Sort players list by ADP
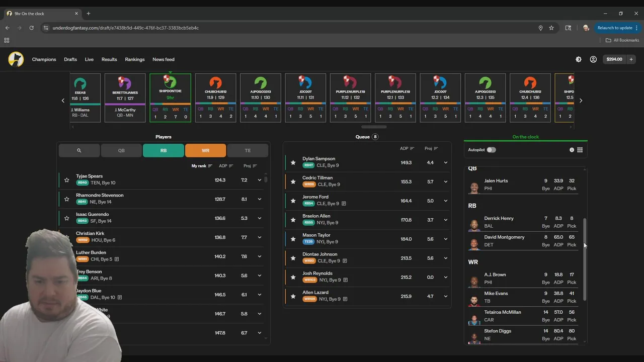This screenshot has height=362, width=644. point(226,166)
